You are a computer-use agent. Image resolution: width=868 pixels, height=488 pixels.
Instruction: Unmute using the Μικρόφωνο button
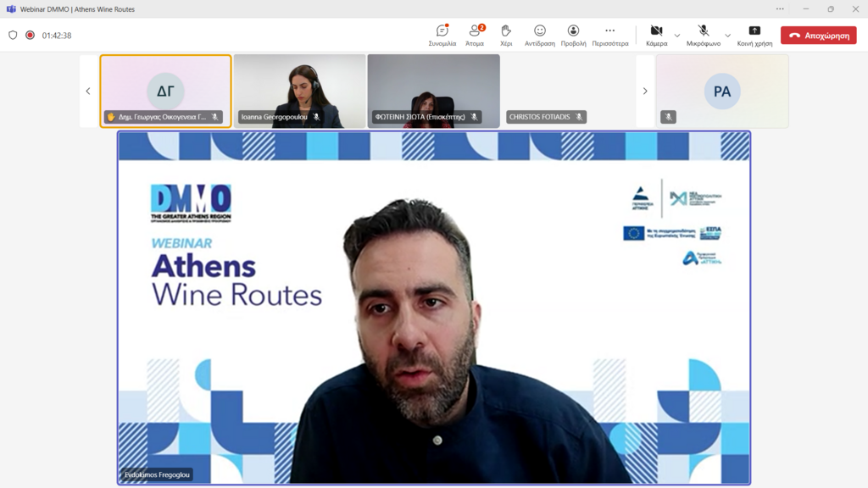[x=703, y=36]
